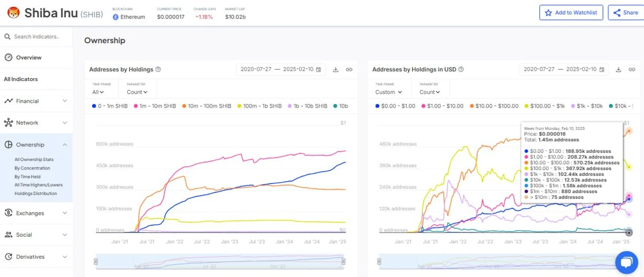Open the By Concentration indicator
The height and width of the screenshot is (277, 644).
click(x=32, y=168)
